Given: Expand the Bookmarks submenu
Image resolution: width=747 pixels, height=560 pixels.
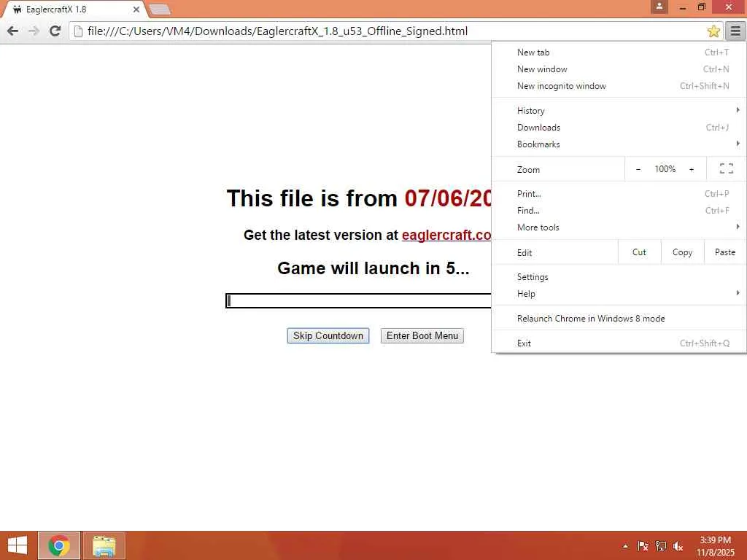Looking at the screenshot, I should [x=619, y=144].
